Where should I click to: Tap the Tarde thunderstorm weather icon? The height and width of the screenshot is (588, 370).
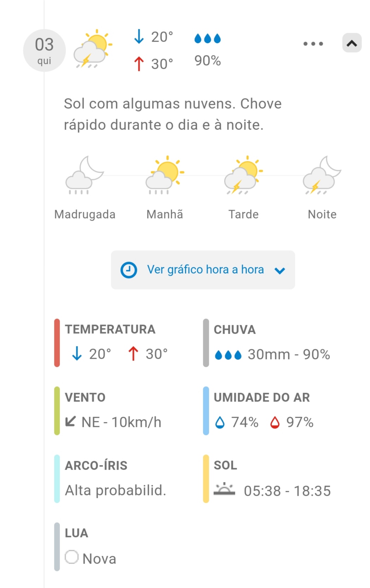244,176
